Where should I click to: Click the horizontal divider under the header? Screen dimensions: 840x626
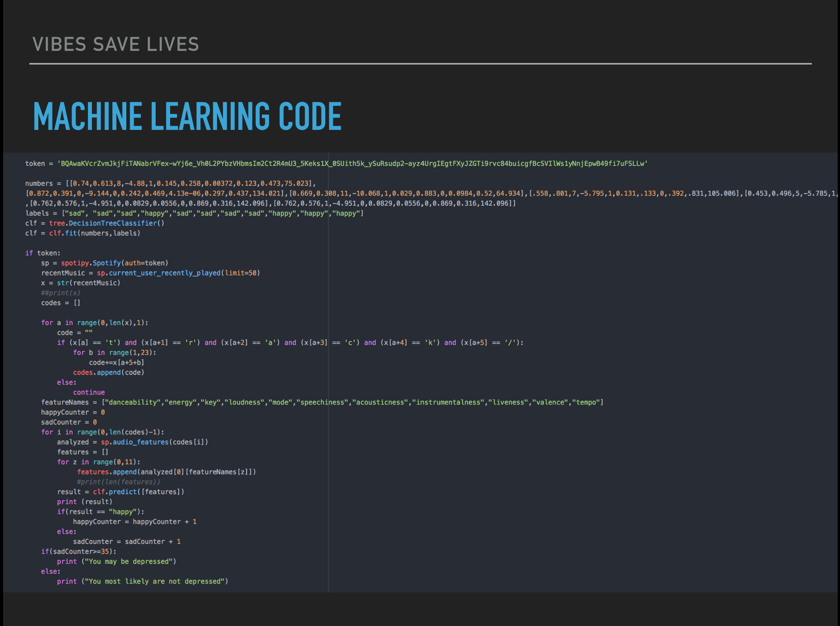(x=420, y=63)
